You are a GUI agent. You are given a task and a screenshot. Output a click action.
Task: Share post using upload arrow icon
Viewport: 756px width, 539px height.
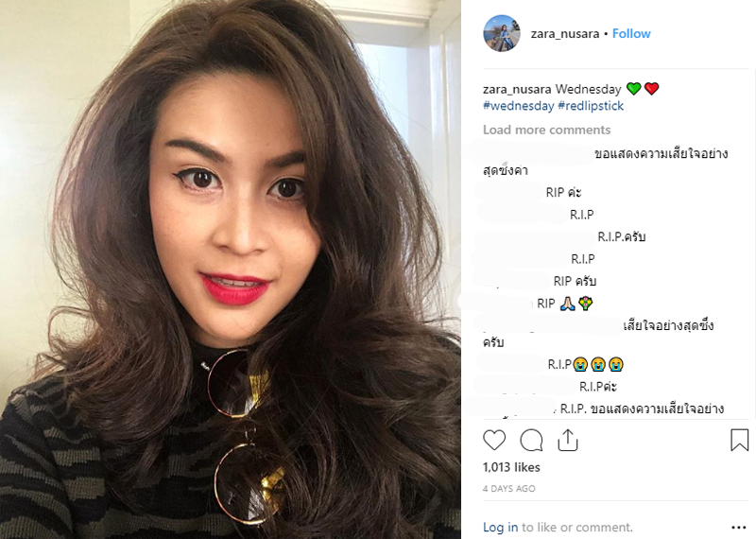tap(568, 440)
